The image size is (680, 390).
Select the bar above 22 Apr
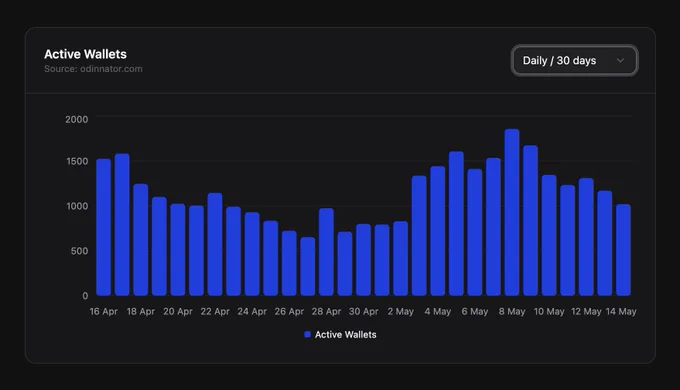click(x=215, y=244)
